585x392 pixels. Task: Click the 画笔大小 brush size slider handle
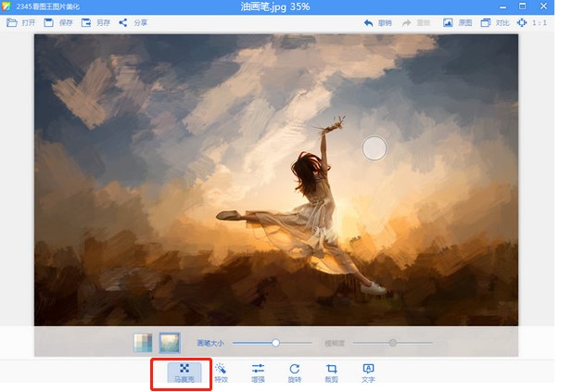click(275, 343)
